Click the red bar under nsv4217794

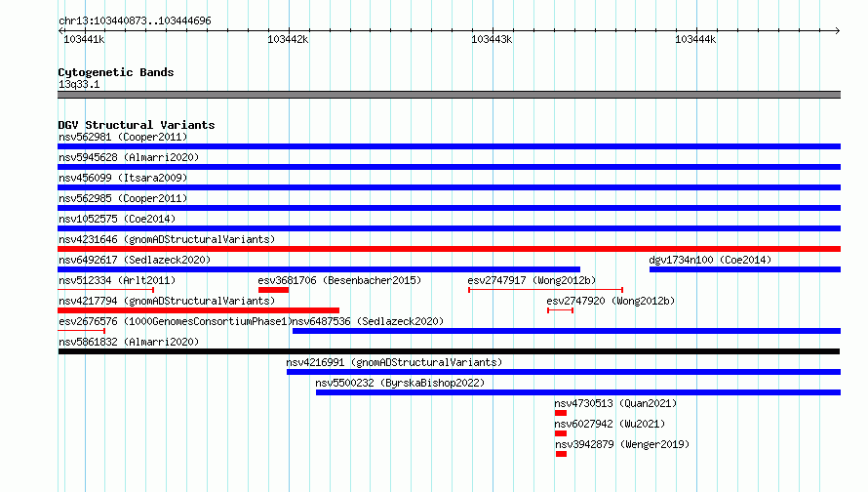(x=198, y=310)
